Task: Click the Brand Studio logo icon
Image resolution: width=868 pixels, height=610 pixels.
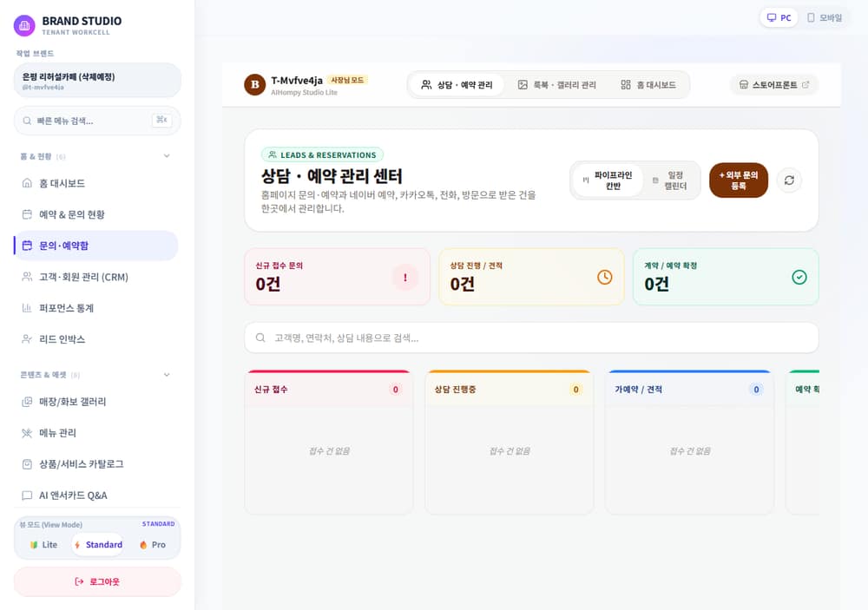Action: 24,25
